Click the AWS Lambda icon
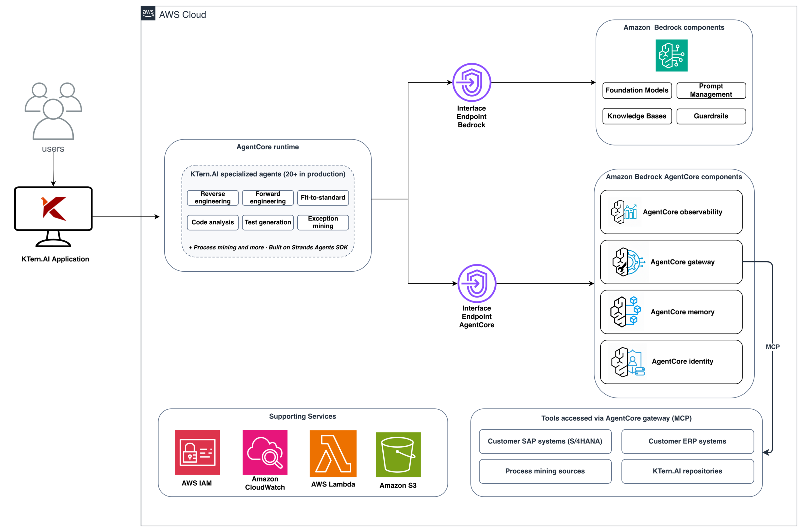 [333, 454]
